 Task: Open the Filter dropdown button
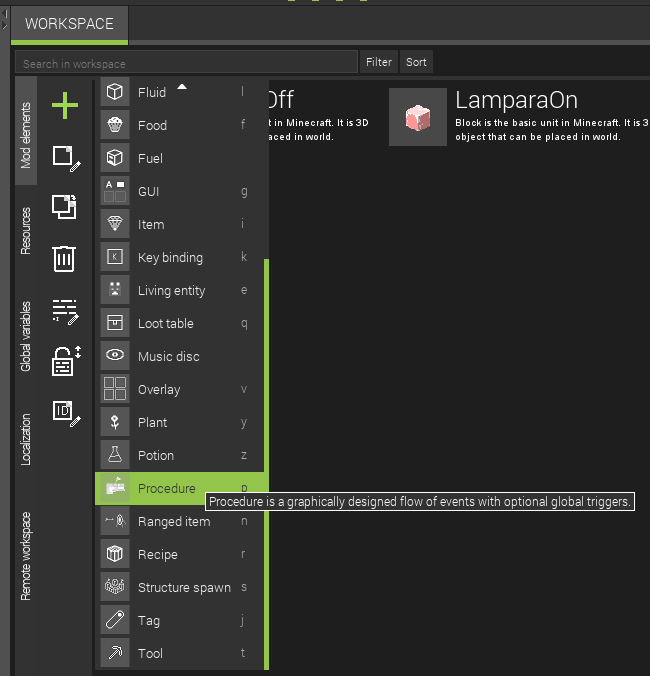(x=379, y=62)
